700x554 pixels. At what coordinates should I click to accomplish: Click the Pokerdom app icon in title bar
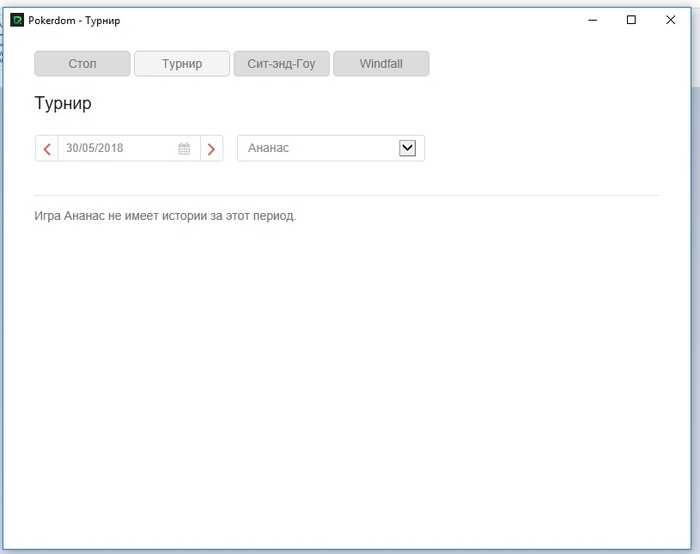click(x=17, y=20)
